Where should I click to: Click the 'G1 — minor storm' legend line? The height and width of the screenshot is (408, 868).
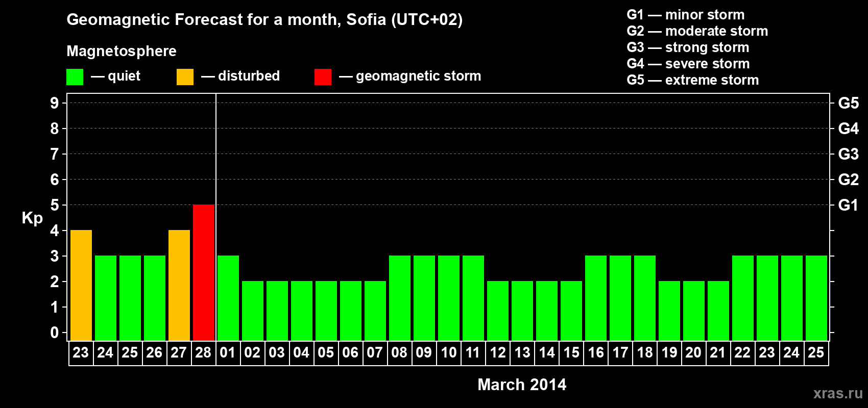[685, 15]
